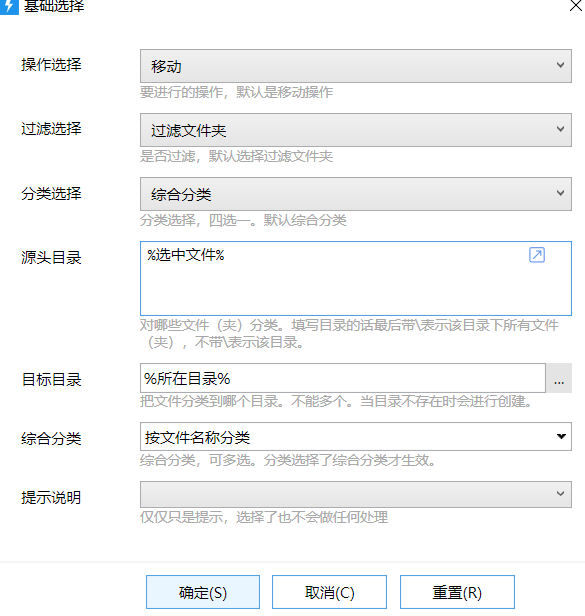Click the lightning bolt app icon
The height and width of the screenshot is (616, 585).
click(x=9, y=7)
